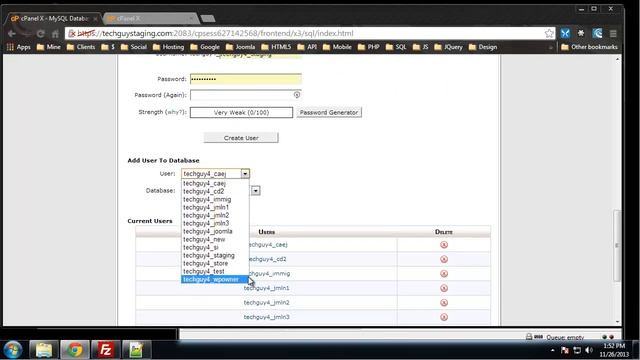Collapse the User dropdown via its arrow

tap(245, 174)
